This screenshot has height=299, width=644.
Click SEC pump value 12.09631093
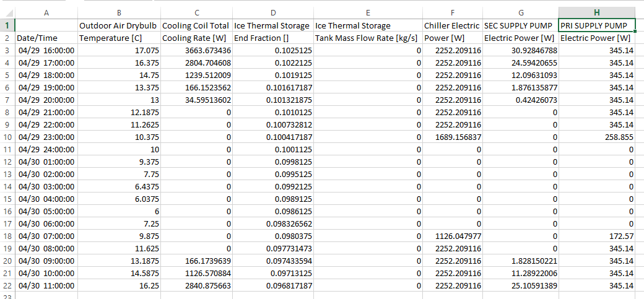click(521, 75)
